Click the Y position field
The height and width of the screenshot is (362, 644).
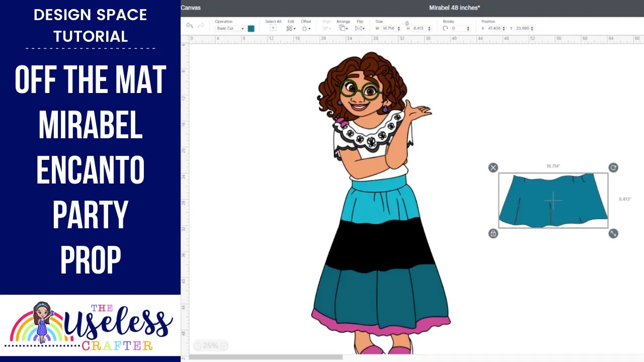pos(522,29)
